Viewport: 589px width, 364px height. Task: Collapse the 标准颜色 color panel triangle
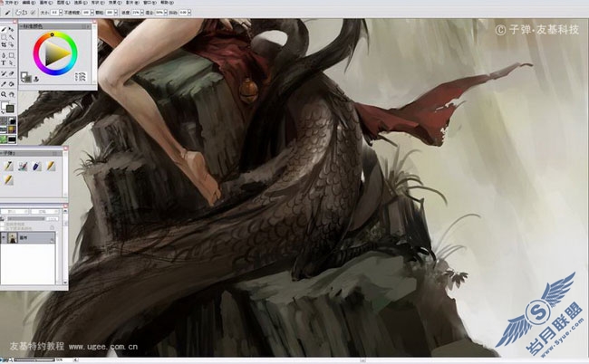tap(21, 26)
